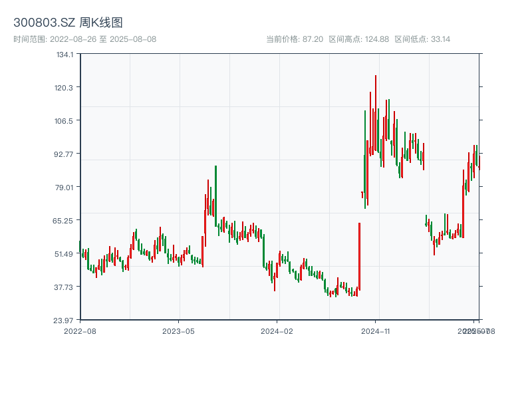Click the period low label 区间低点: 33.14
This screenshot has height=399, width=532.
(422, 39)
